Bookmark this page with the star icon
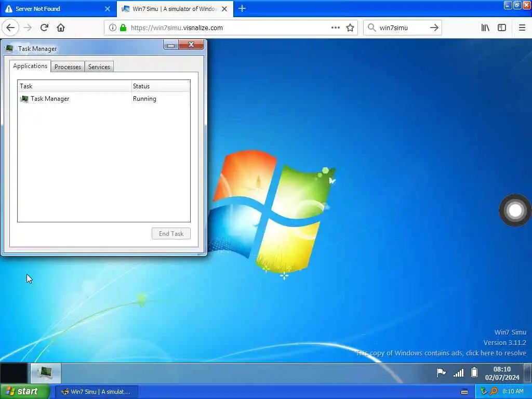 point(350,28)
